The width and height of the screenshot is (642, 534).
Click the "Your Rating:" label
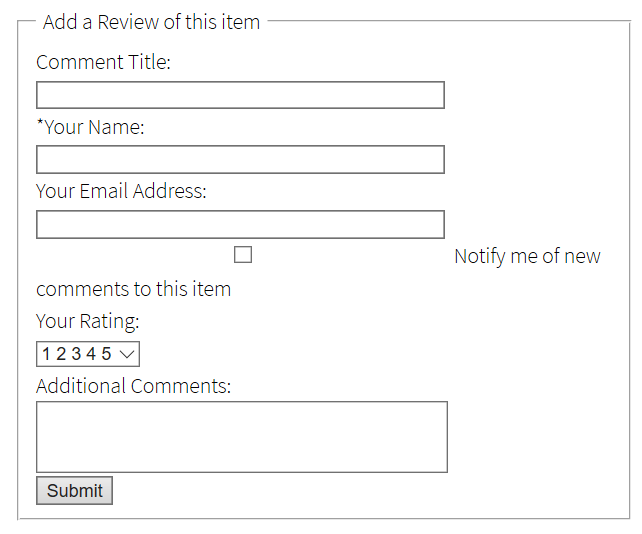click(x=87, y=321)
